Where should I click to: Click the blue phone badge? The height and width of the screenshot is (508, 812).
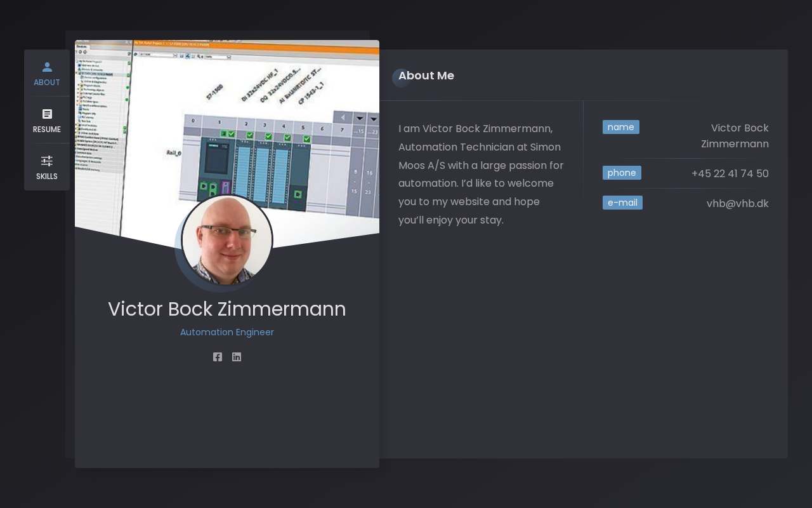tap(622, 173)
